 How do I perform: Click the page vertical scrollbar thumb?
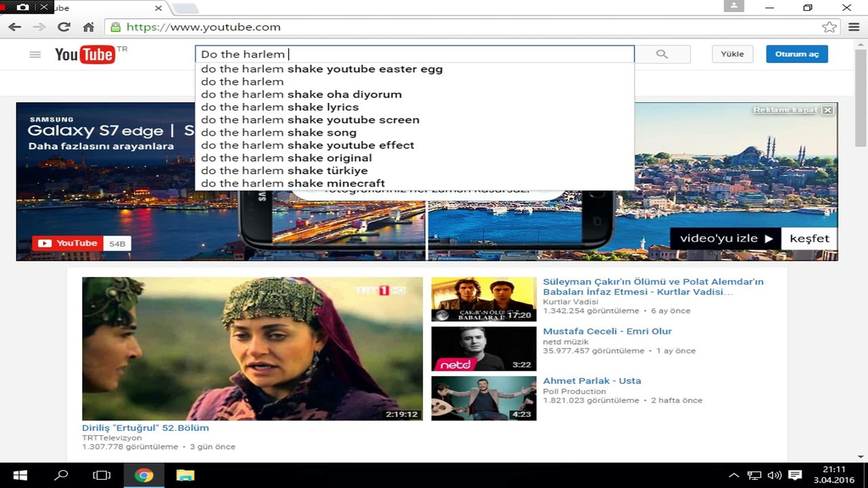[x=861, y=96]
